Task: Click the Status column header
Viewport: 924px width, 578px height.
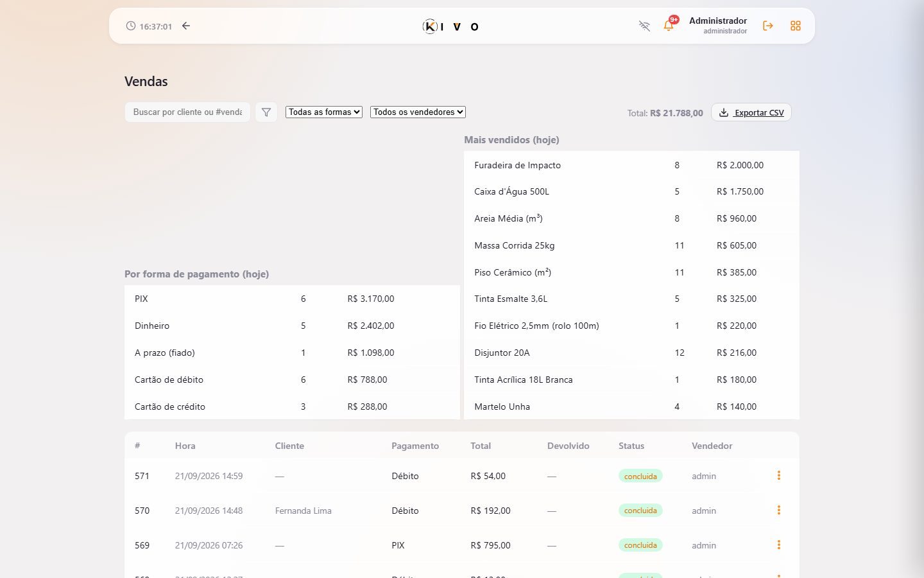Action: (631, 446)
